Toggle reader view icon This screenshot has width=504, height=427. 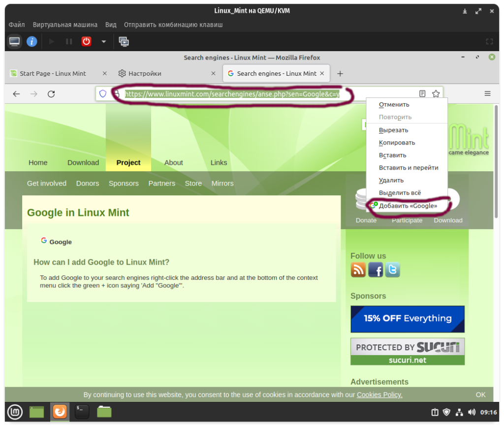coord(422,93)
